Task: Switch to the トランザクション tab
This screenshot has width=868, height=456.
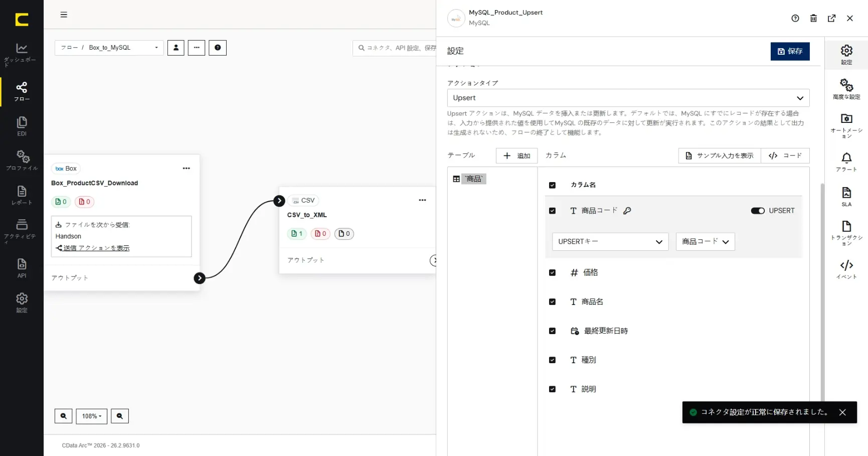Action: [x=846, y=233]
